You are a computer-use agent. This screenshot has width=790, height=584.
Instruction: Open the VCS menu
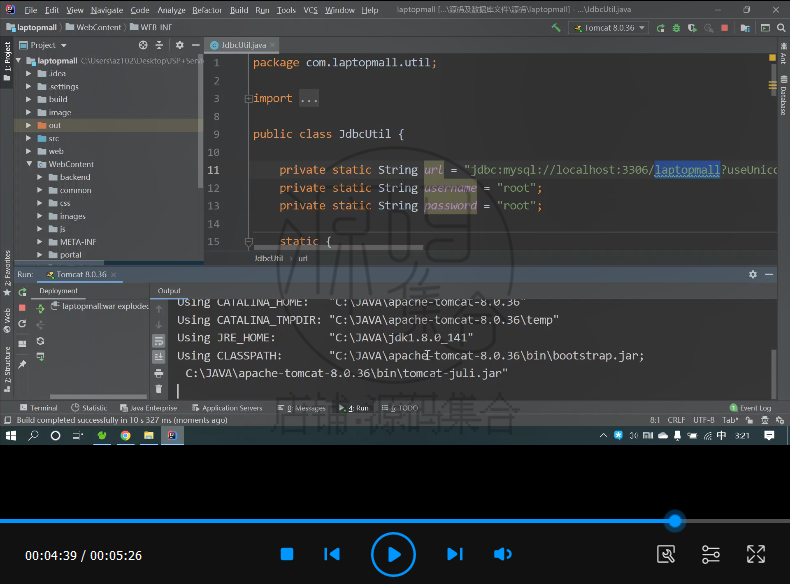310,10
